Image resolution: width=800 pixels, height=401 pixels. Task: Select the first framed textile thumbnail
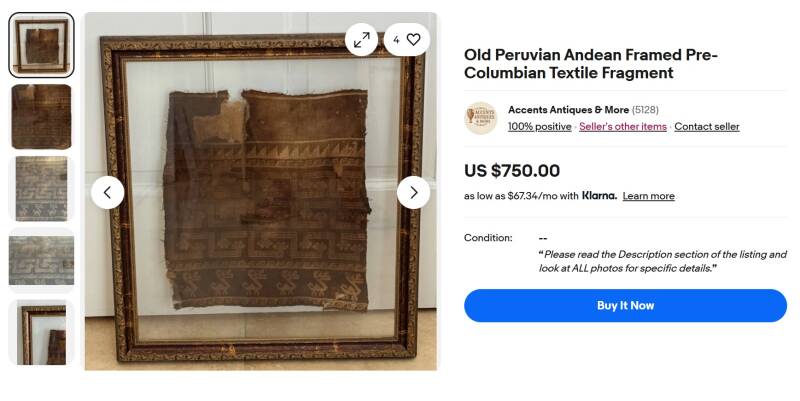(x=41, y=45)
